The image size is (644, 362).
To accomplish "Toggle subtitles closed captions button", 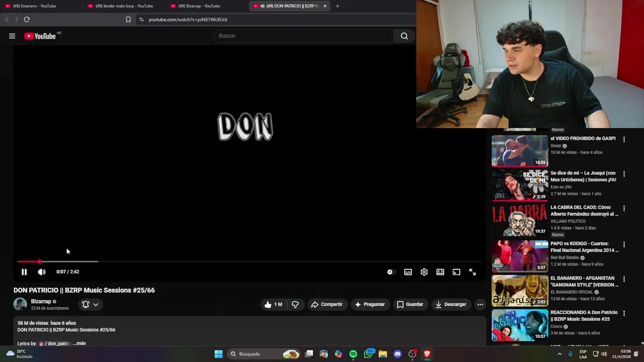I will [408, 272].
